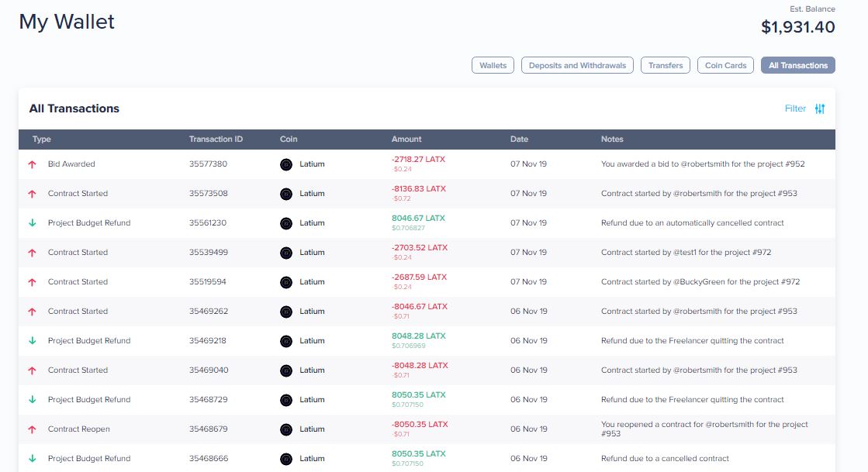
Task: Select the red outgoing arrow for transaction 35573508
Action: point(32,193)
